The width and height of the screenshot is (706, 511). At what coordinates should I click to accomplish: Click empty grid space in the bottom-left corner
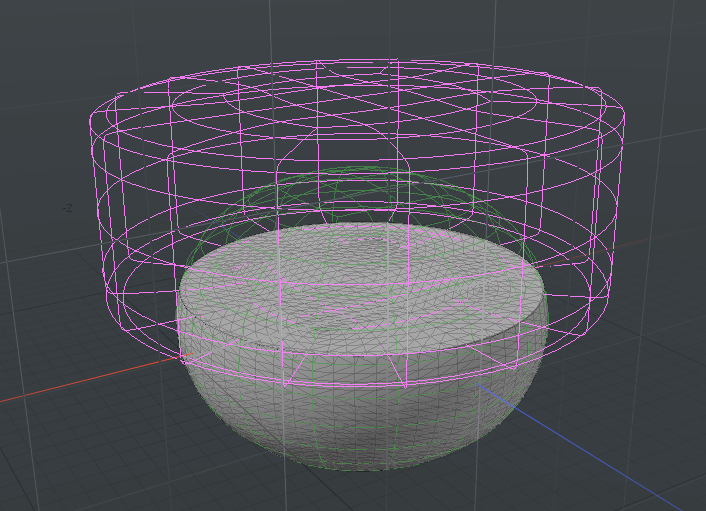60,470
